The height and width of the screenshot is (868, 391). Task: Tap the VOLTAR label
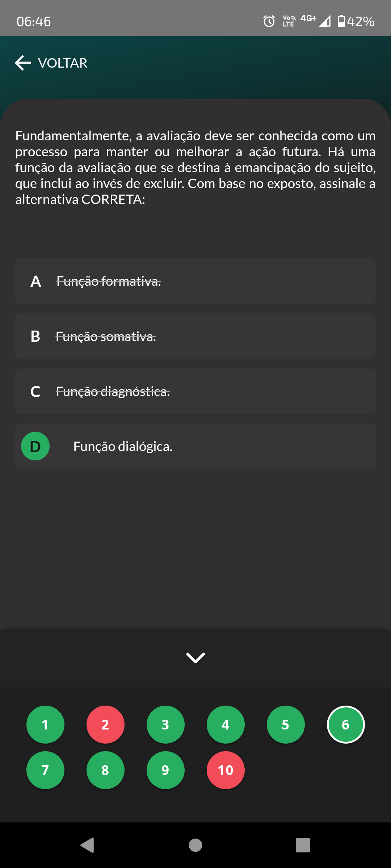(63, 63)
